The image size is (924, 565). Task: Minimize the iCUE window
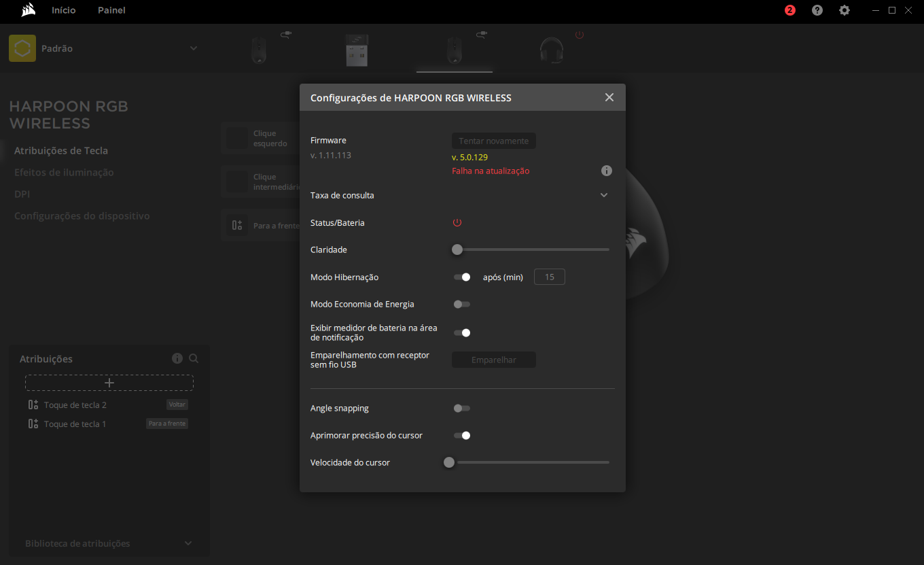876,10
